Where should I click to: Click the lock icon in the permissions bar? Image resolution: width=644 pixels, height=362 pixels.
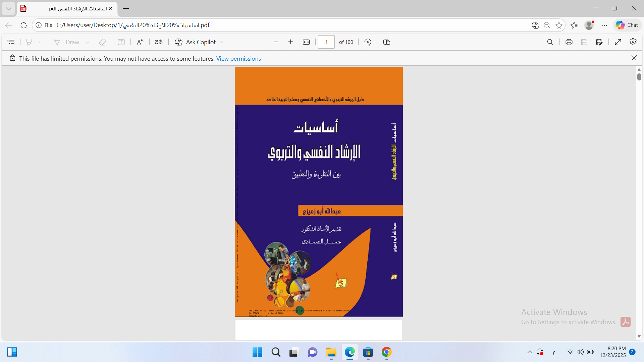[12, 58]
